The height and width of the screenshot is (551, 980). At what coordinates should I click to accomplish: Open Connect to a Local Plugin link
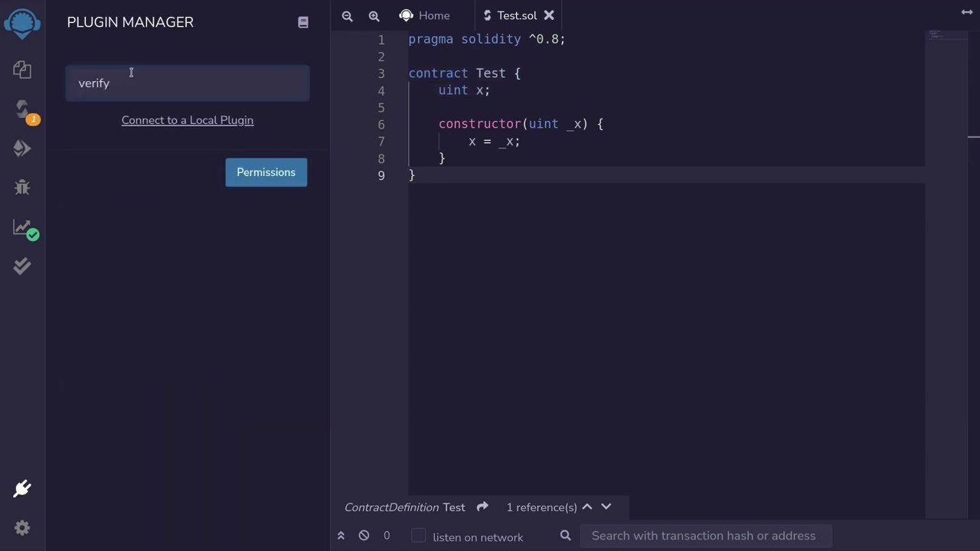pyautogui.click(x=188, y=120)
